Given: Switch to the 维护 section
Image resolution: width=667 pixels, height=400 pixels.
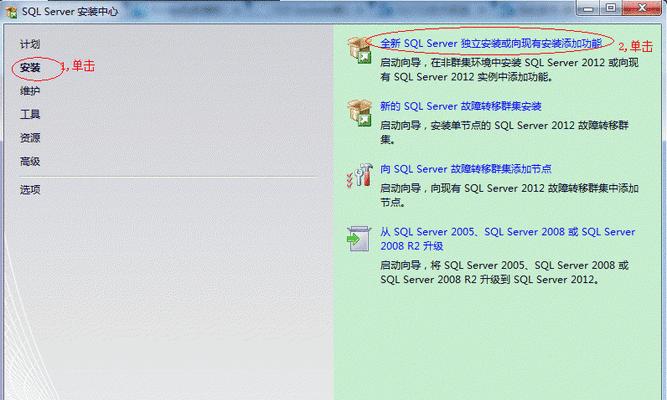Looking at the screenshot, I should (x=30, y=91).
